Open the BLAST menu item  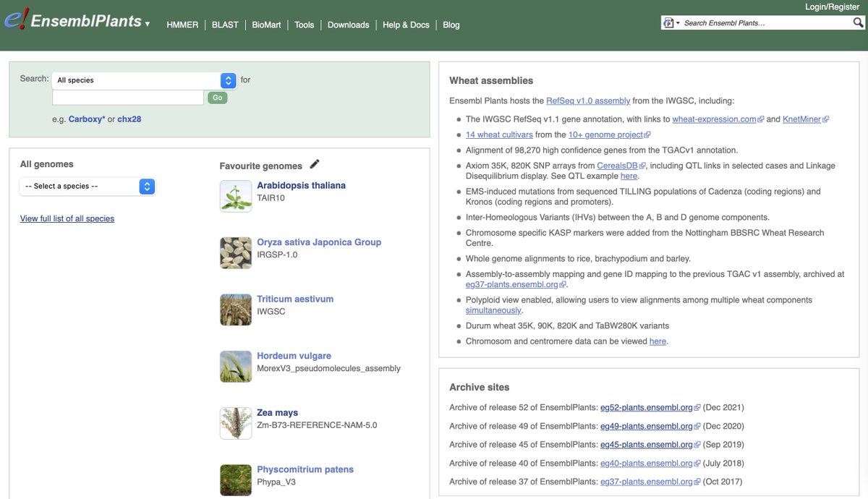(225, 25)
